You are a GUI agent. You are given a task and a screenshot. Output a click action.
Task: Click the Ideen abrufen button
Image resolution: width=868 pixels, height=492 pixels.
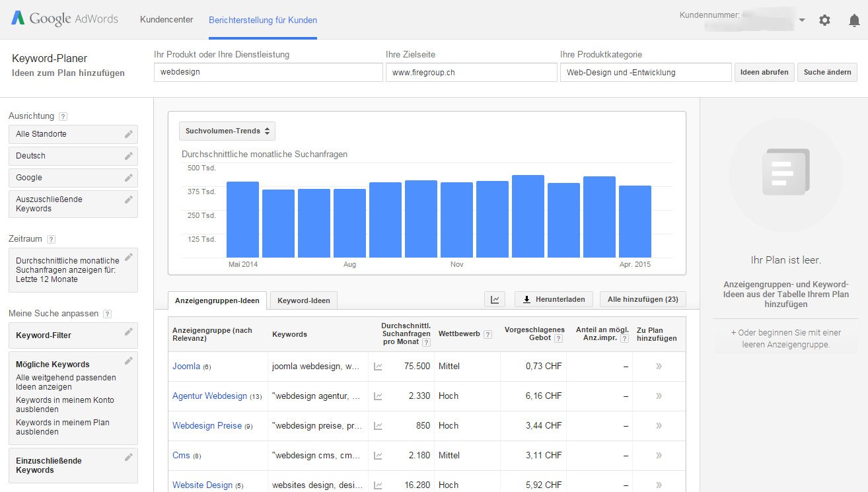click(x=764, y=72)
